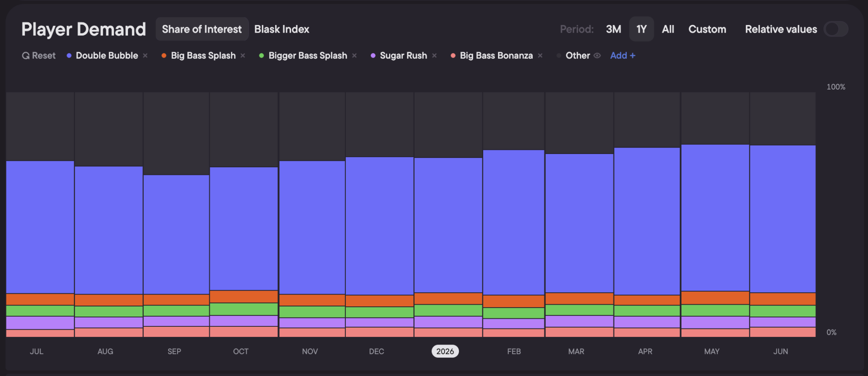This screenshot has width=868, height=376.
Task: Click the MAY axis label
Action: 712,351
